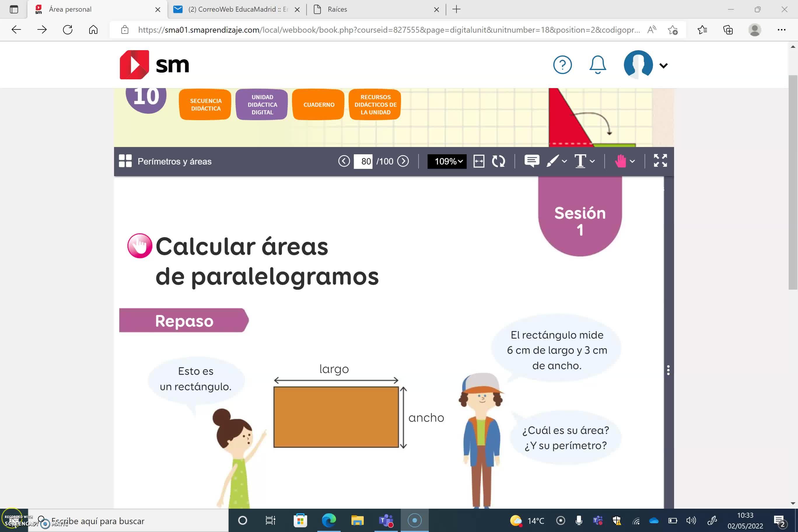Open the page thumbnails grid icon
798x532 pixels.
click(x=125, y=161)
